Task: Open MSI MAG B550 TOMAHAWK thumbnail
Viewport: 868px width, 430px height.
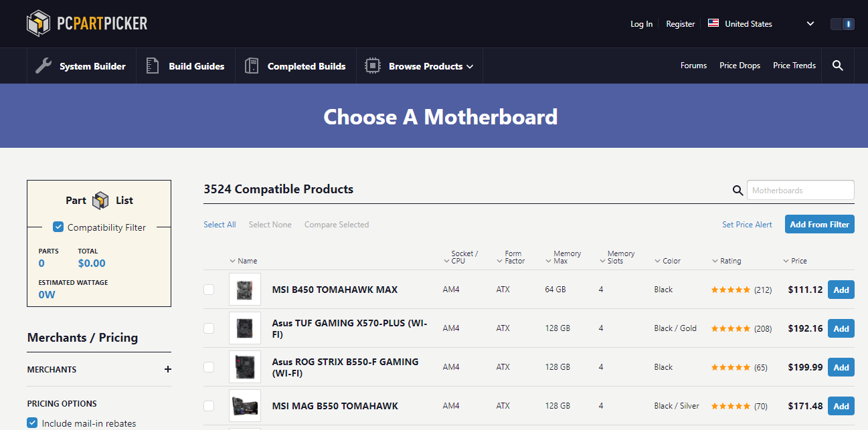Action: pyautogui.click(x=245, y=406)
